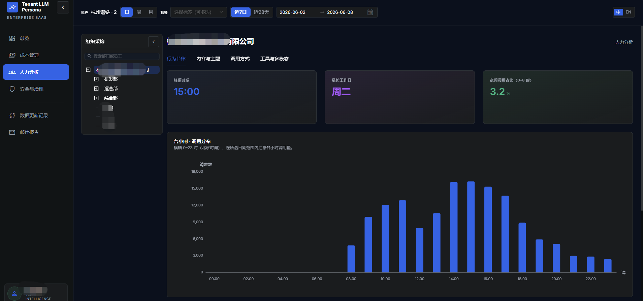Open the 调用方式 tab
This screenshot has width=644, height=301.
click(240, 59)
